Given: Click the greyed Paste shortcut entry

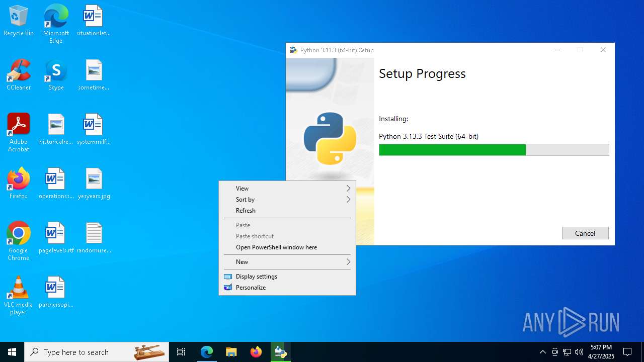Looking at the screenshot, I should pos(287,236).
